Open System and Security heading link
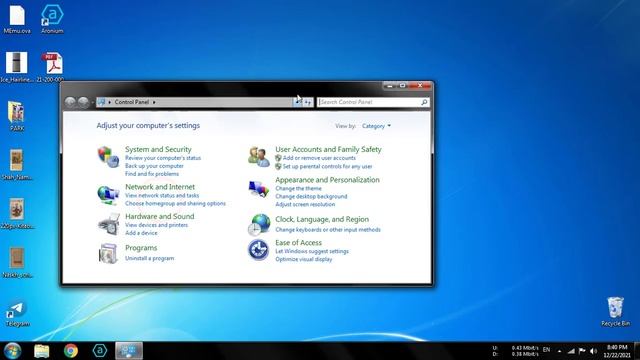640x360 pixels. [158, 149]
